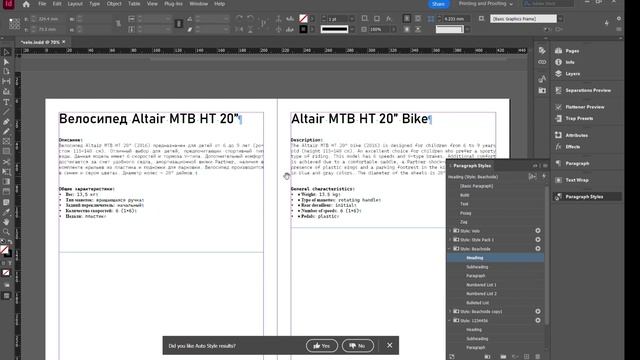640x360 pixels.
Task: Click the Adobe Stock search field
Action: coord(548,4)
